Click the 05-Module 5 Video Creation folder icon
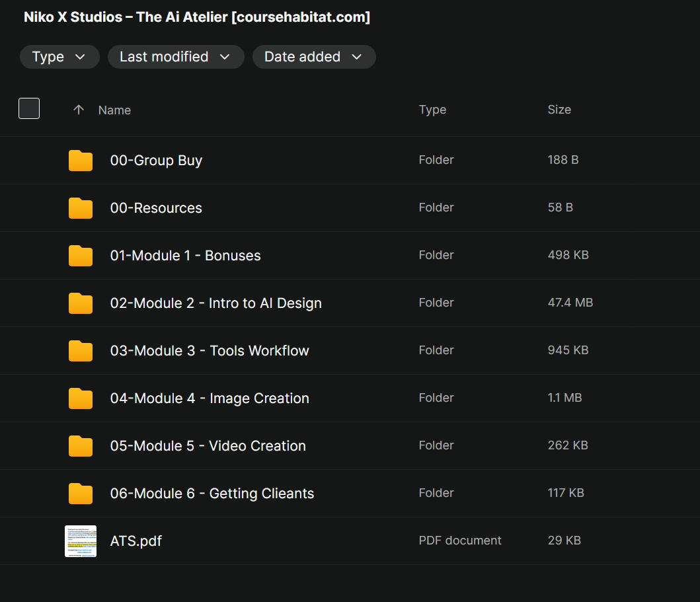 [81, 446]
